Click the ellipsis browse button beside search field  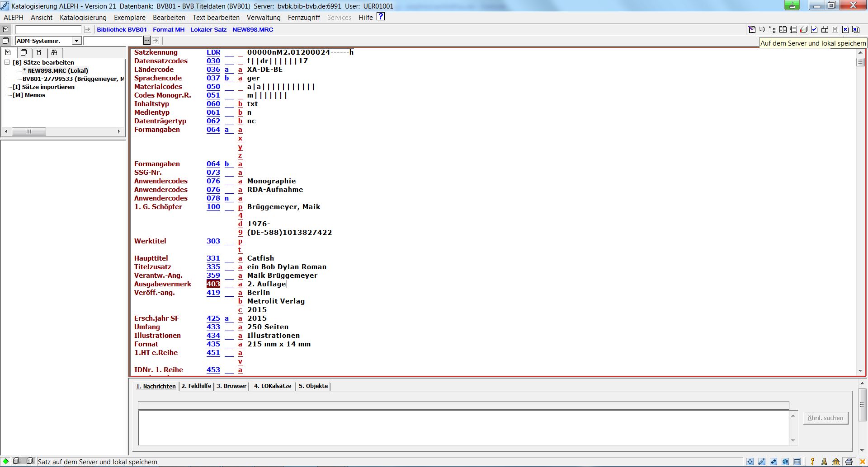click(146, 41)
